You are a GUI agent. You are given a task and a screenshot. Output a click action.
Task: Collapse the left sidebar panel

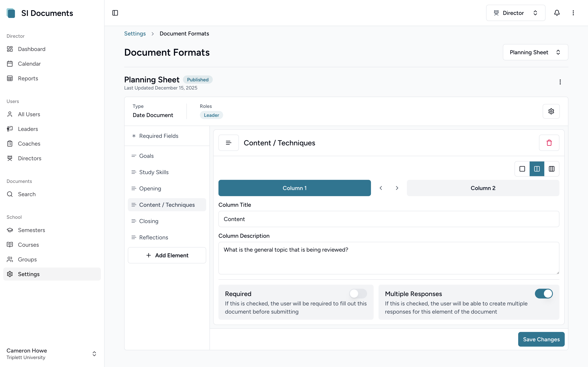(x=115, y=13)
